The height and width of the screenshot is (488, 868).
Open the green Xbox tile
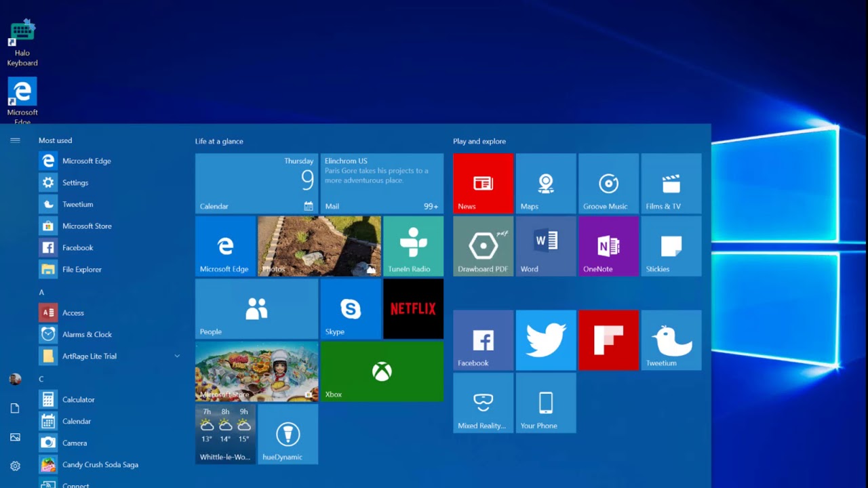click(x=382, y=371)
